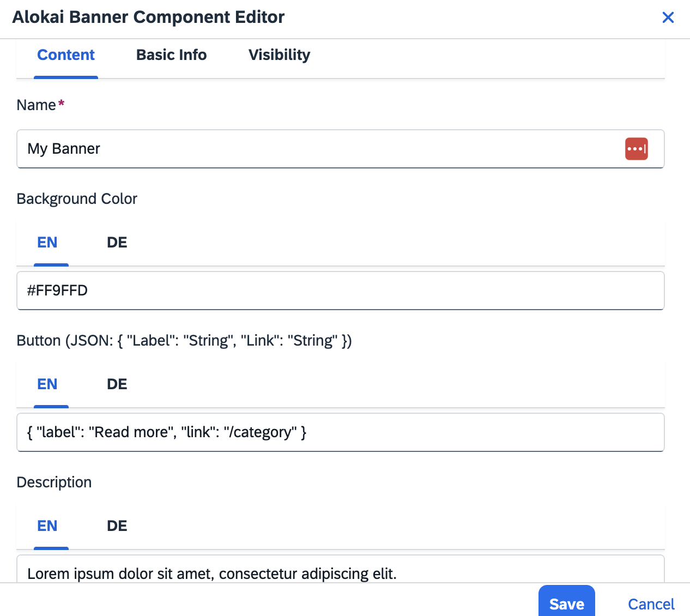Screen dimensions: 690x616
Task: Focus the Background Color field with #FF9FFD
Action: 341,291
